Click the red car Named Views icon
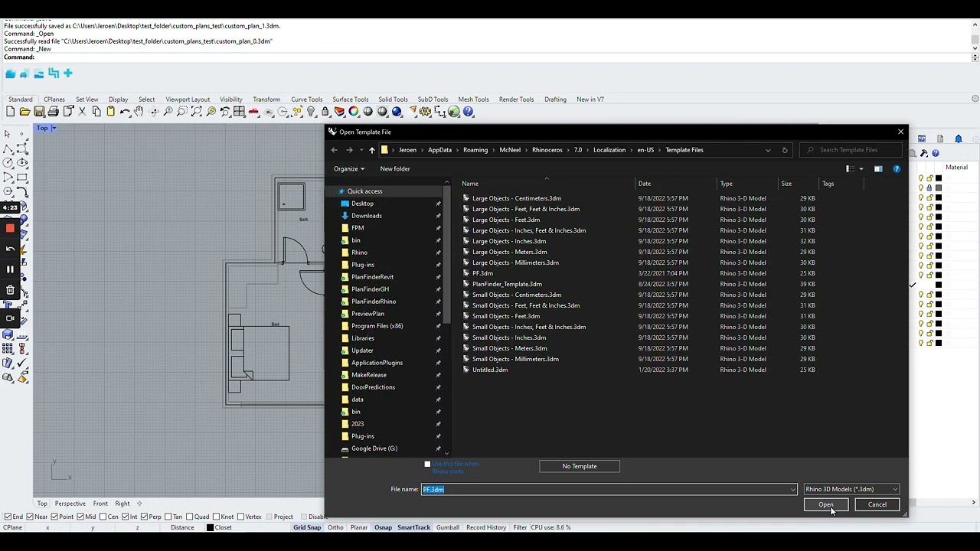This screenshot has width=980, height=551. click(x=254, y=112)
